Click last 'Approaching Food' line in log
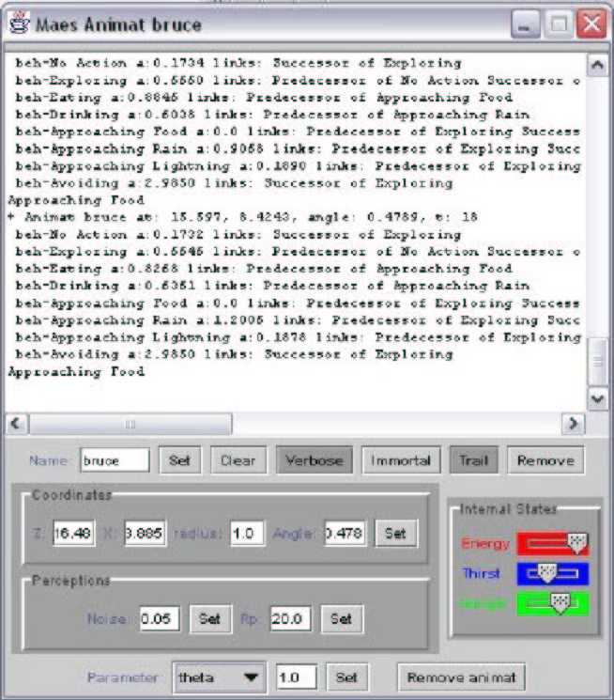Screen dimensions: 614x700 (76, 371)
